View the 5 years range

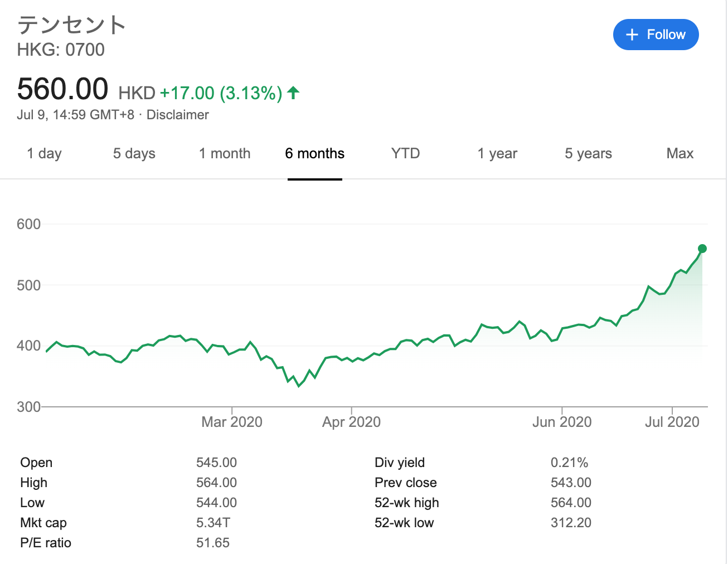click(588, 154)
